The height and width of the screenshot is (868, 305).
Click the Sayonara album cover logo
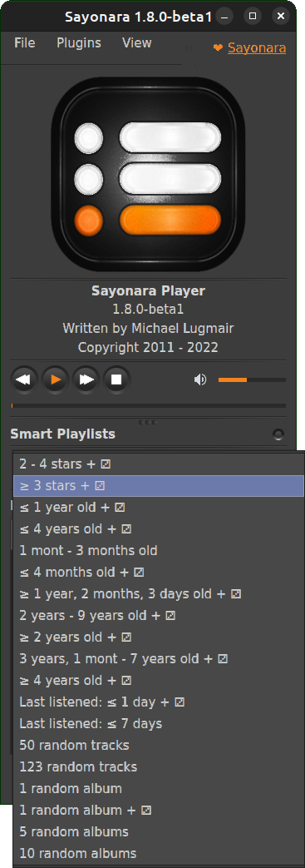(x=148, y=174)
